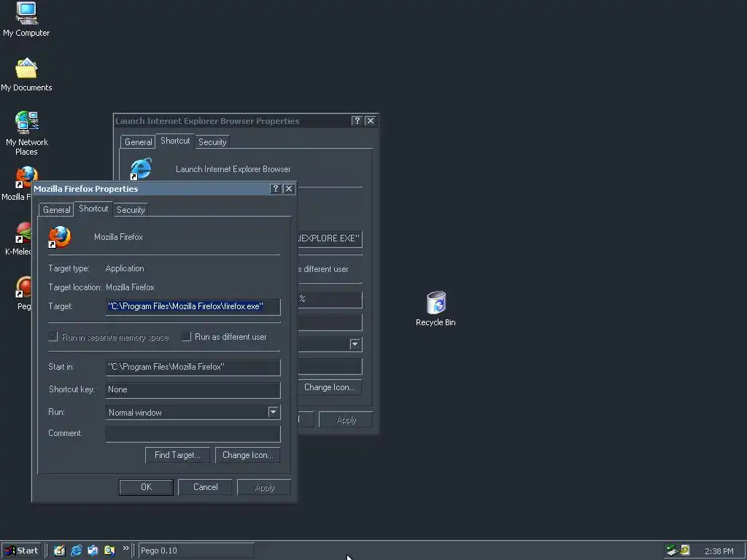This screenshot has height=560, width=747.
Task: Switch to General tab in Internet Explorer Properties
Action: click(x=138, y=142)
